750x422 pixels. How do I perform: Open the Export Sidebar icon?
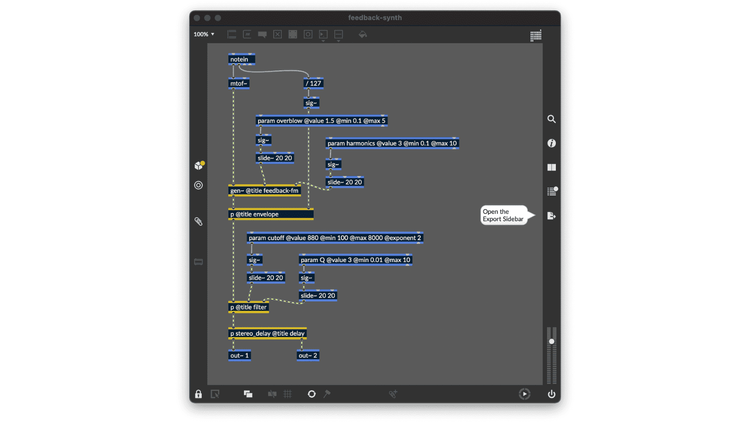(x=551, y=216)
